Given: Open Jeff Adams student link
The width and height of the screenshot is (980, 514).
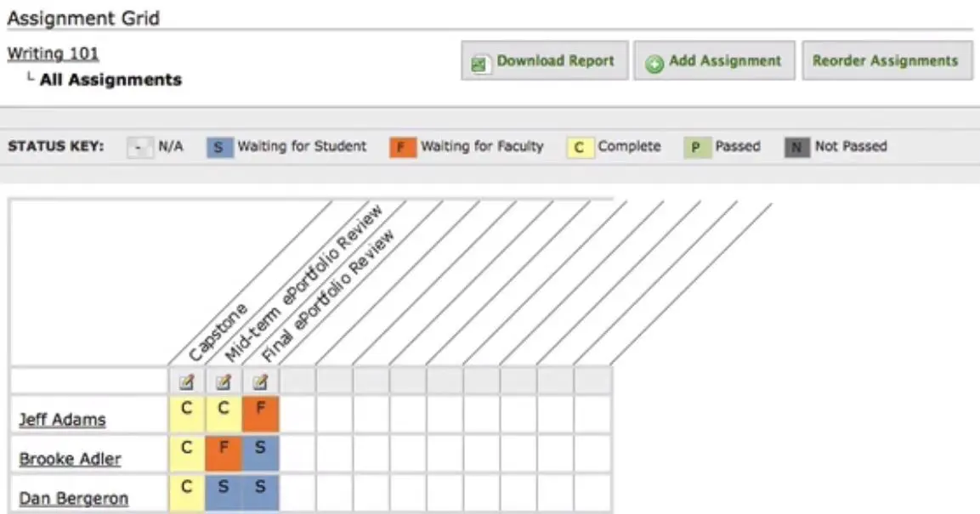Looking at the screenshot, I should [x=62, y=419].
